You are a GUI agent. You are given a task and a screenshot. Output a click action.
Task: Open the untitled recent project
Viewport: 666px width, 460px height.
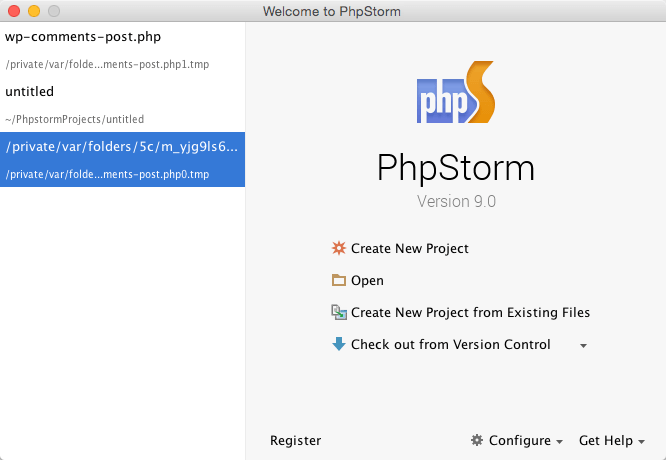coord(122,104)
